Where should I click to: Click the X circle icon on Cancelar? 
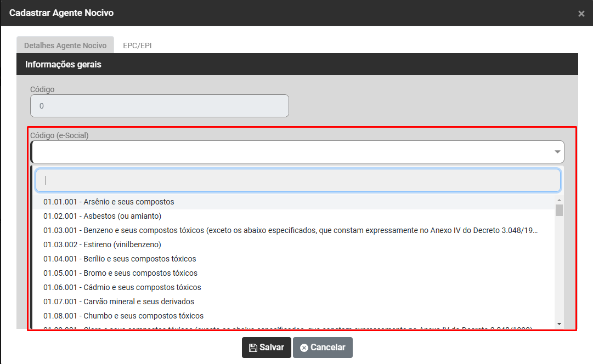click(304, 348)
